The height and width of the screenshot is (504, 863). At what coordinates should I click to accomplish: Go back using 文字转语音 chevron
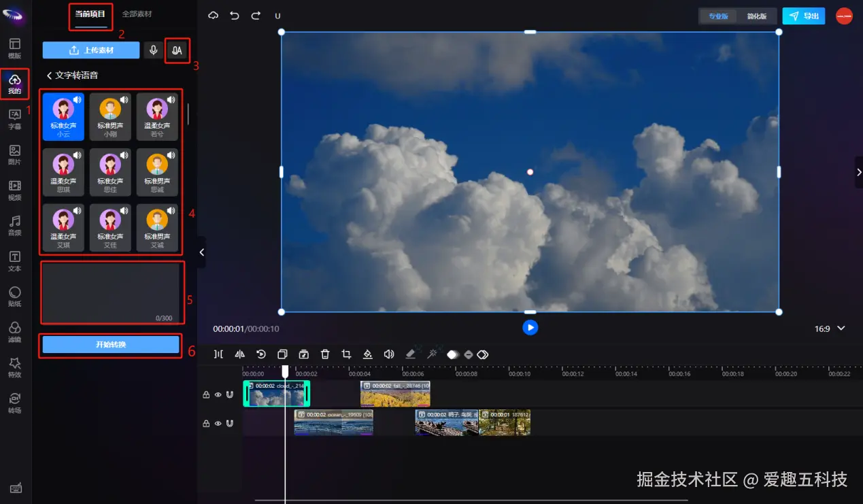pos(49,75)
